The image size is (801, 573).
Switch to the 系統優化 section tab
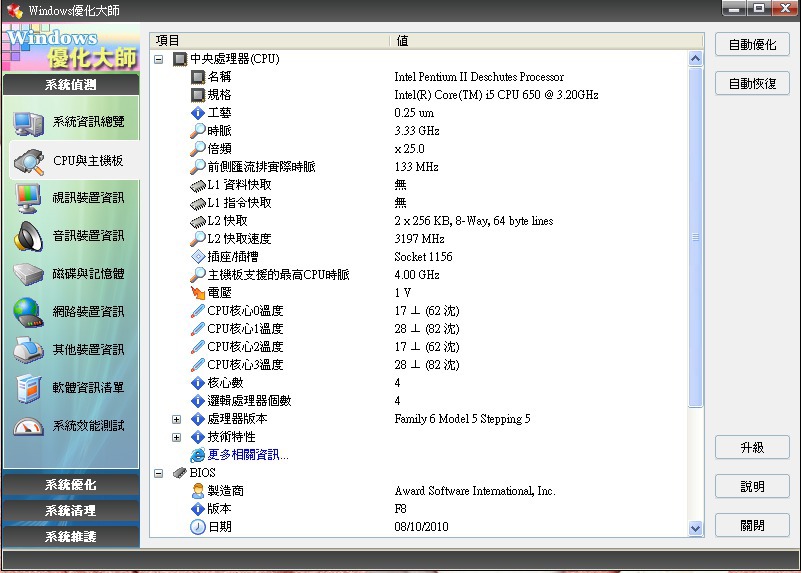click(x=70, y=485)
